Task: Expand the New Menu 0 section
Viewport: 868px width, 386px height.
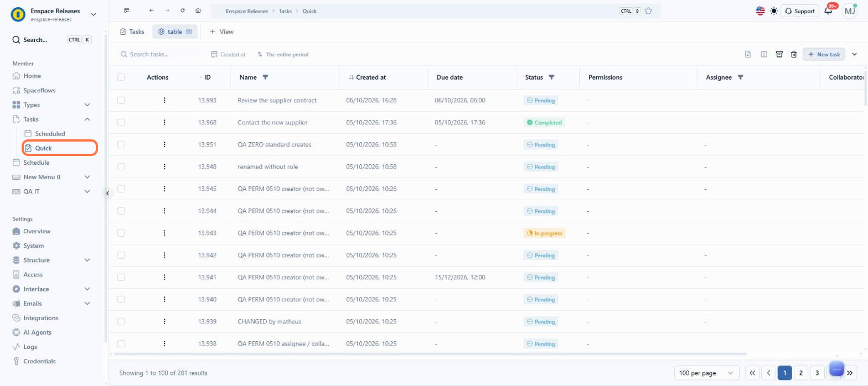Action: pyautogui.click(x=87, y=177)
